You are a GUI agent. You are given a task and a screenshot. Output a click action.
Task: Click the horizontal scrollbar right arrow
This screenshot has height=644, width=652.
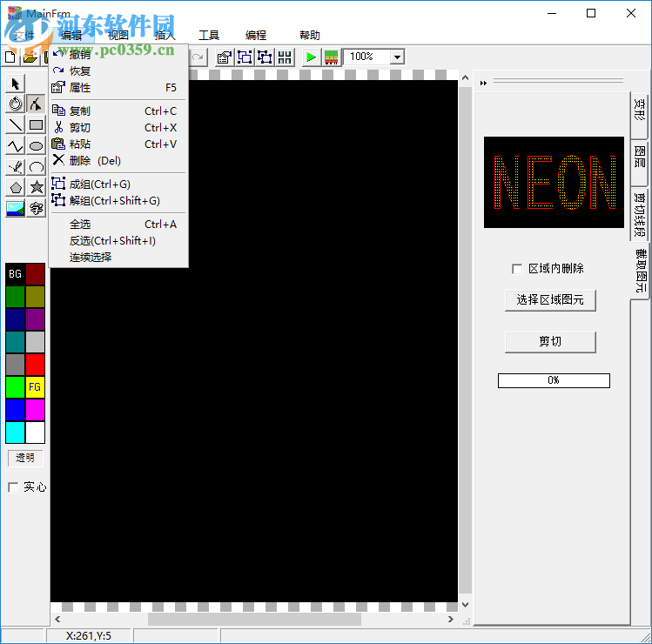pyautogui.click(x=451, y=619)
